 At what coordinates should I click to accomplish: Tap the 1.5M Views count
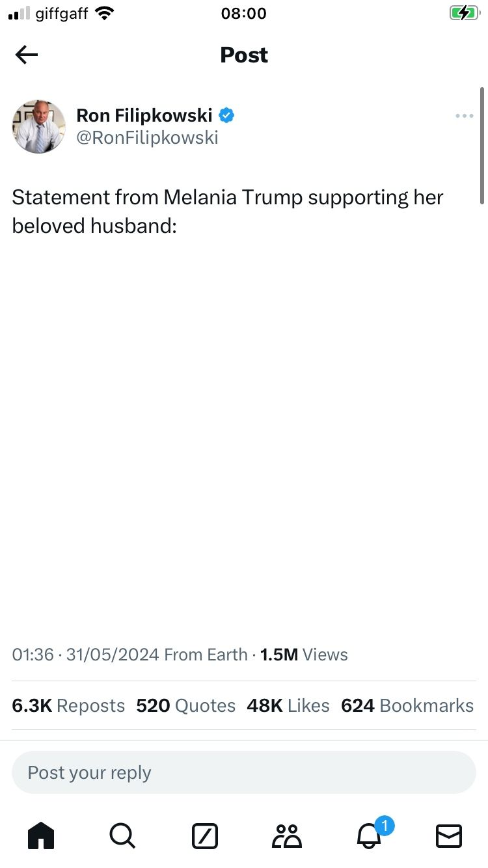point(304,655)
